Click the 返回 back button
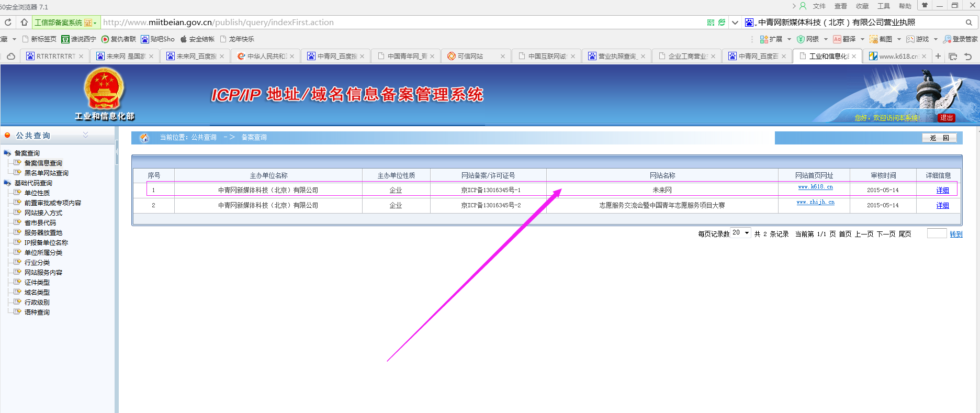The width and height of the screenshot is (980, 413). pos(939,138)
